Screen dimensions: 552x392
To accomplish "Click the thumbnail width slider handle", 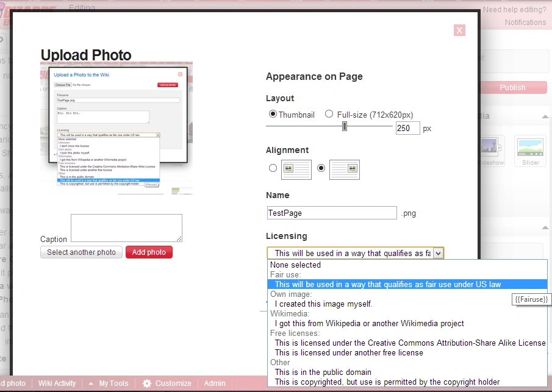I will coord(345,126).
